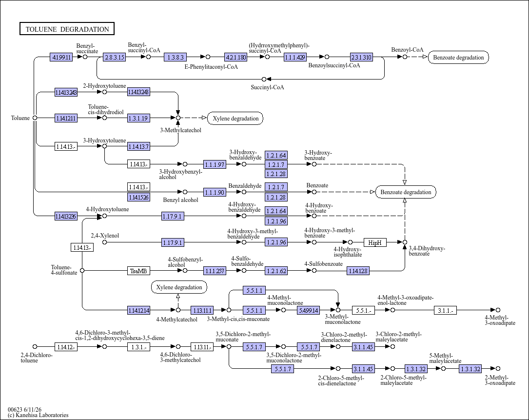Click the TOLUENE DEGRADATION title box

[x=67, y=29]
